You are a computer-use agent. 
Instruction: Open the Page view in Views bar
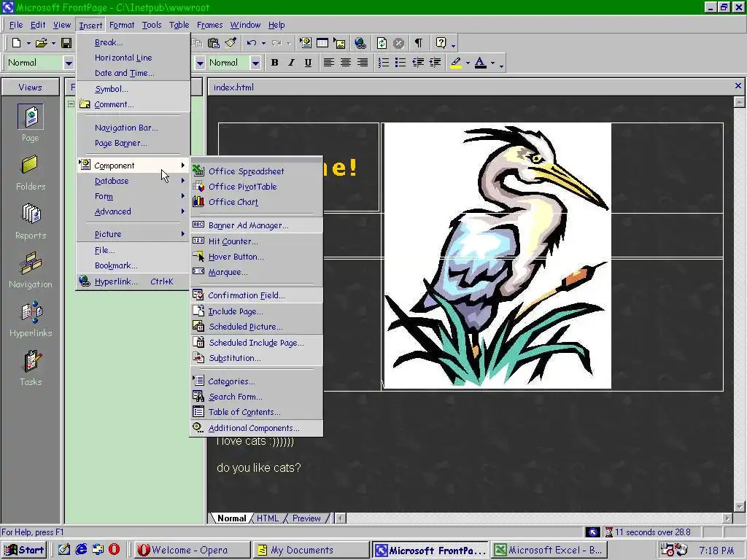coord(31,122)
